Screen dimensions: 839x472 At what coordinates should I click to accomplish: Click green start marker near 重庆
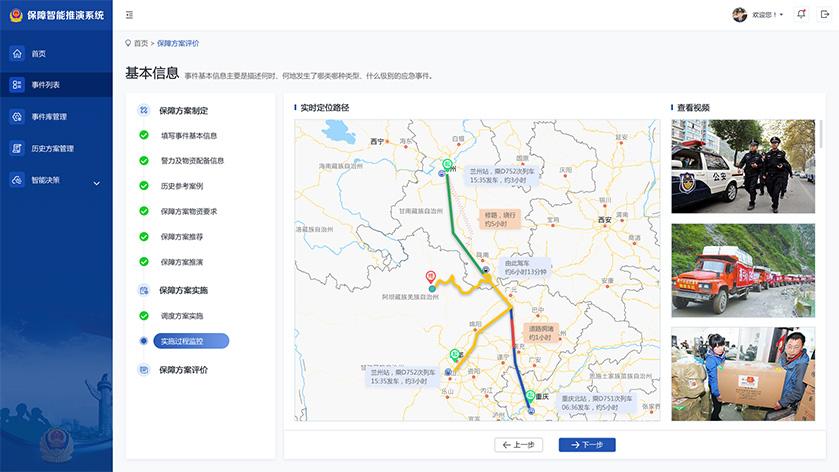pos(530,396)
